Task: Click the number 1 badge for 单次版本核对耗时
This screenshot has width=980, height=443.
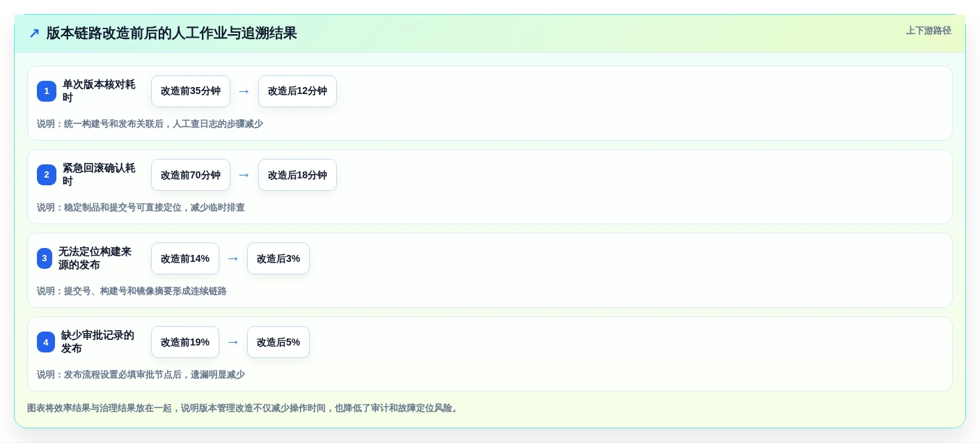Action: click(x=47, y=91)
